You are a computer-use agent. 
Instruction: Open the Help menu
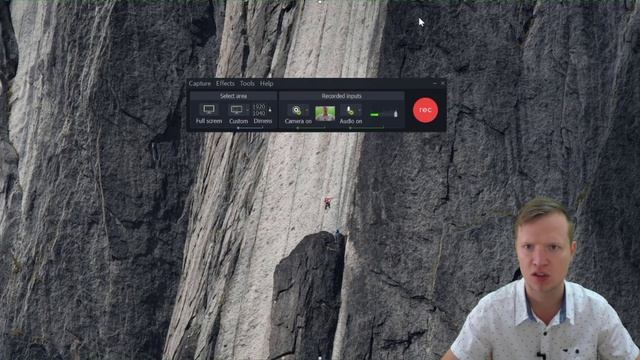click(267, 84)
